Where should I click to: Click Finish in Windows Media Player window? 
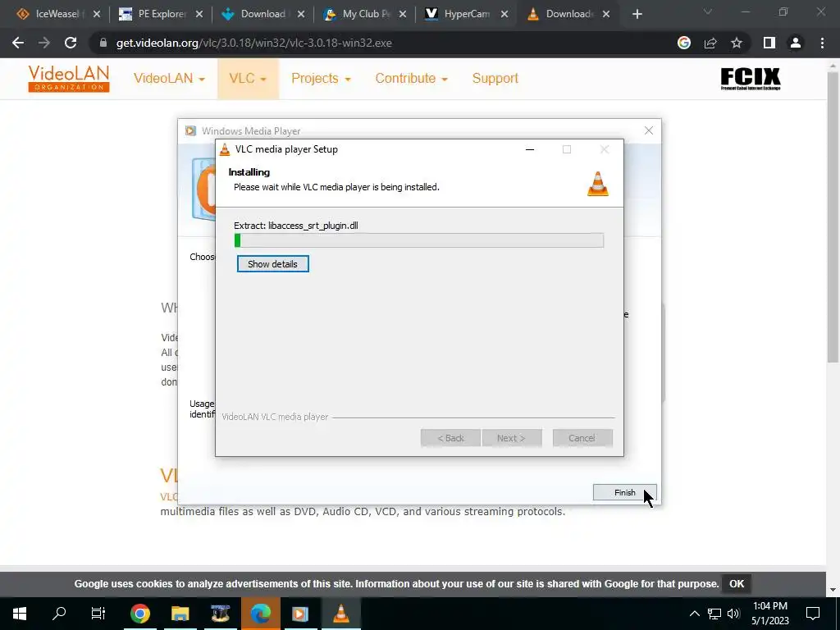(624, 492)
